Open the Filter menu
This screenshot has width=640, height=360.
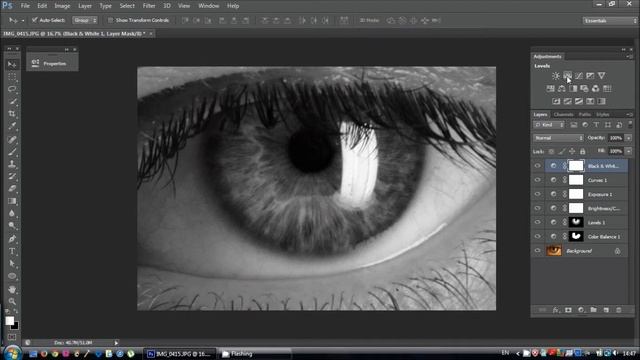149,6
